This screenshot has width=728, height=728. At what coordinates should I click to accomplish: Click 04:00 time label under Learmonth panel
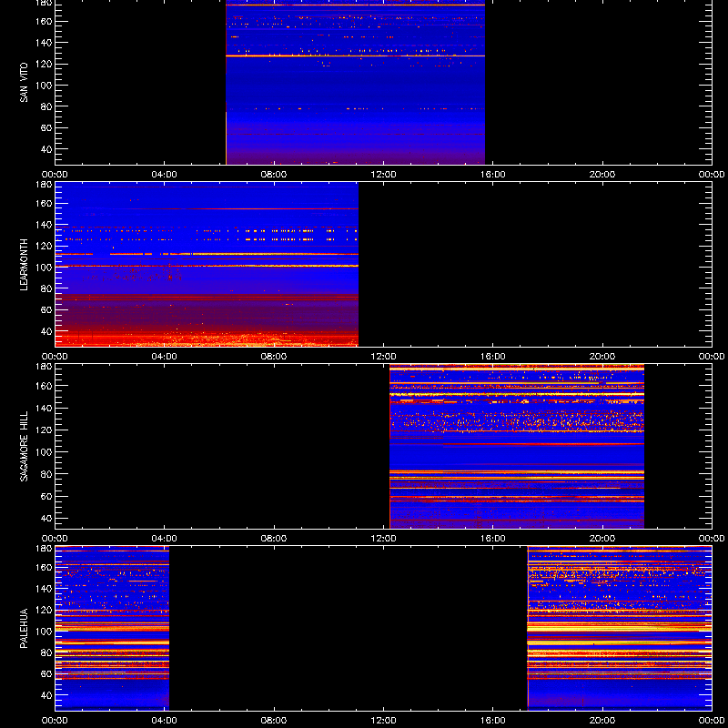165,357
